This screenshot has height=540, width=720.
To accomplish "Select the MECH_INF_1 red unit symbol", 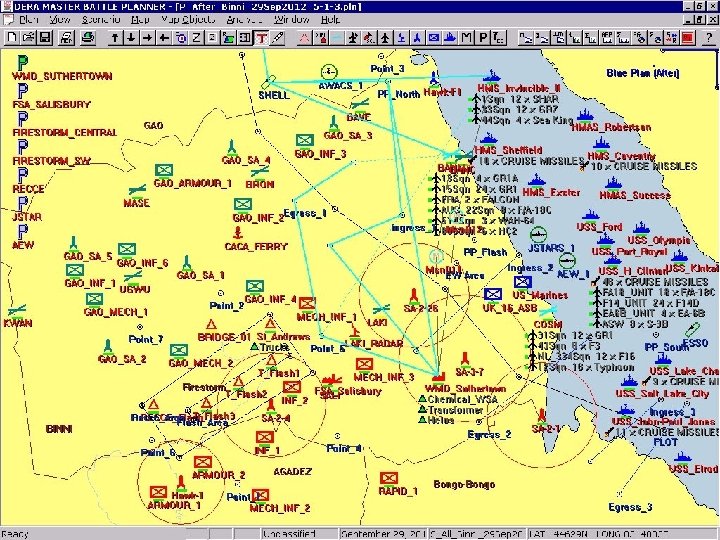I will 307,304.
